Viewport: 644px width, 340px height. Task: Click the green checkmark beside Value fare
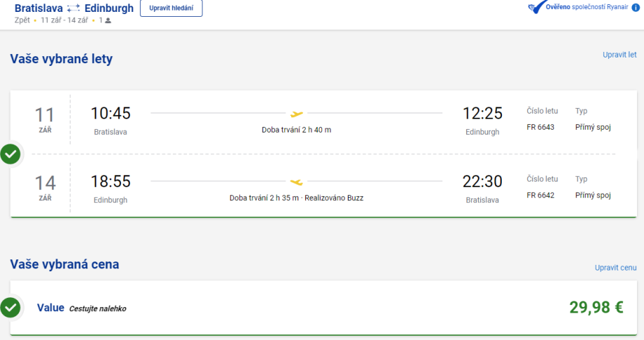pyautogui.click(x=10, y=307)
